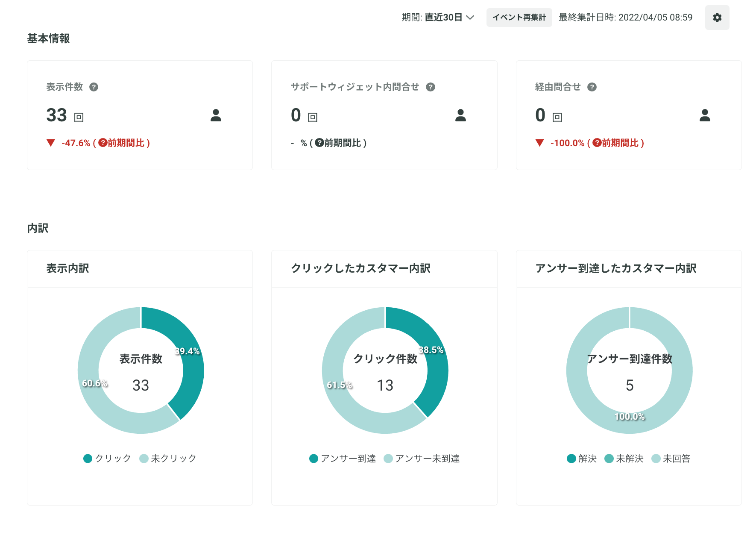Screen dimensions: 756x547
Task: Click red down arrow beside -100.0%
Action: click(540, 143)
